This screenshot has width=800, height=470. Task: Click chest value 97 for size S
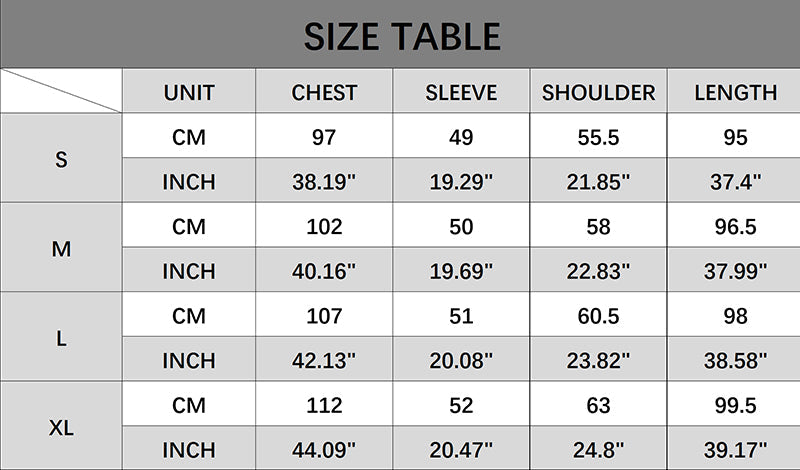[324, 137]
